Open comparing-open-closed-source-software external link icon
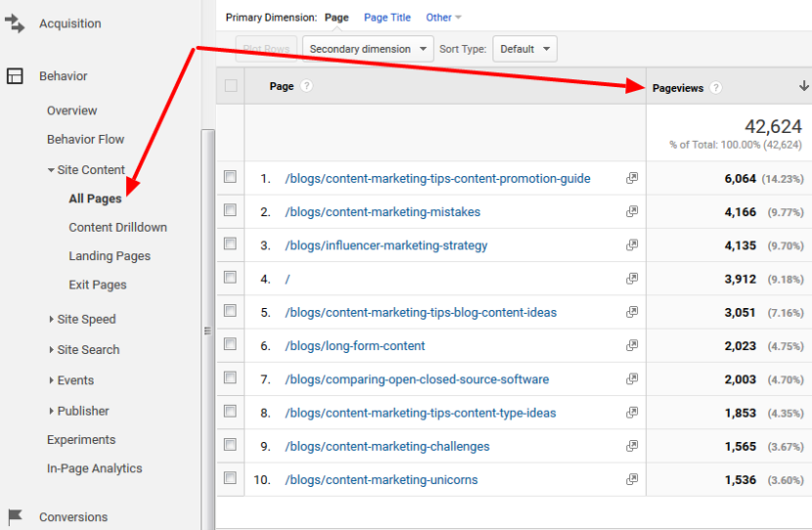812x530 pixels. (632, 379)
